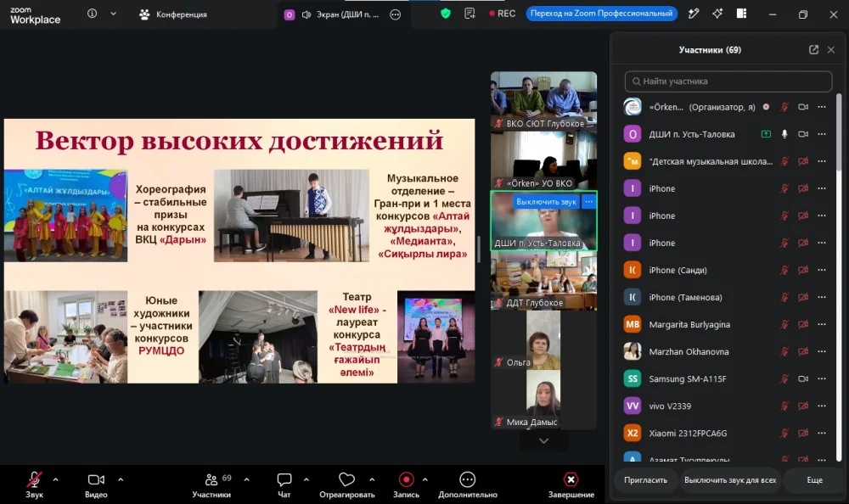This screenshot has height=504, width=849.
Task: Open the AI Companion sparkle icon
Action: click(x=717, y=14)
